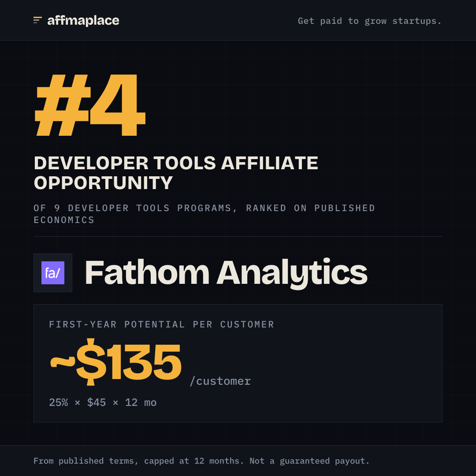
Task: Click the '/customer' unit text
Action: pyautogui.click(x=220, y=381)
